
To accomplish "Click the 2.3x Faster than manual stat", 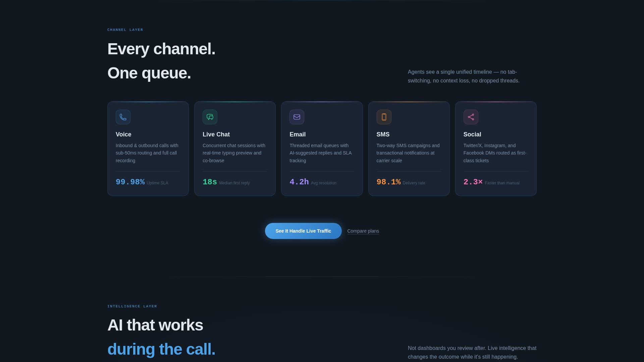I will coord(491,182).
